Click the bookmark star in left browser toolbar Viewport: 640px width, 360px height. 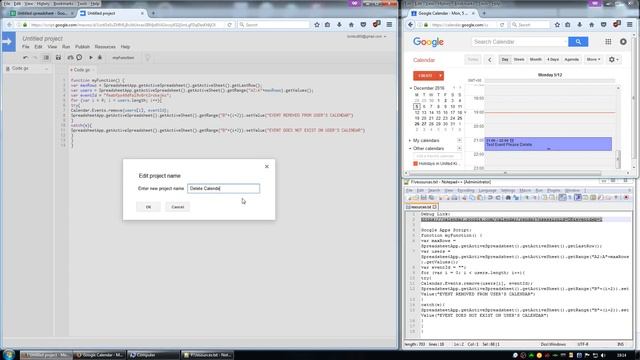coord(317,25)
